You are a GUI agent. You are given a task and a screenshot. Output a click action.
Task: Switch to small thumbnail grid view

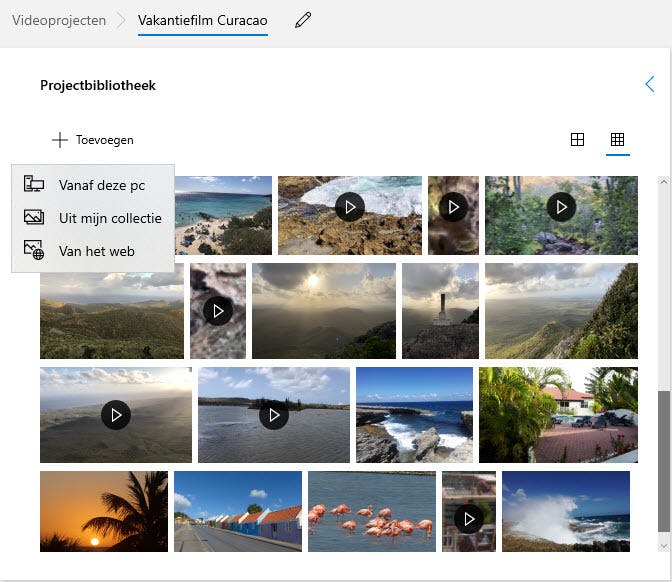pyautogui.click(x=617, y=140)
